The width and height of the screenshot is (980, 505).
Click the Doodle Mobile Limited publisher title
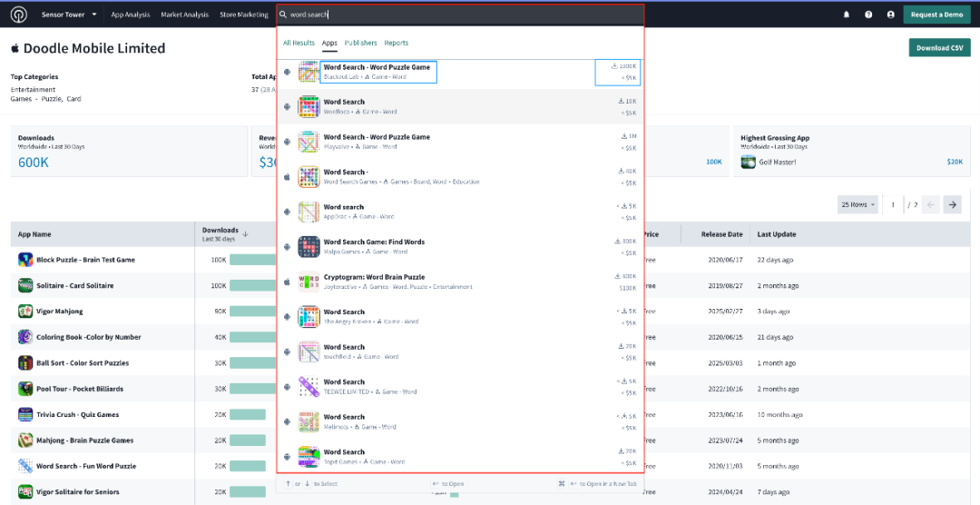click(94, 48)
